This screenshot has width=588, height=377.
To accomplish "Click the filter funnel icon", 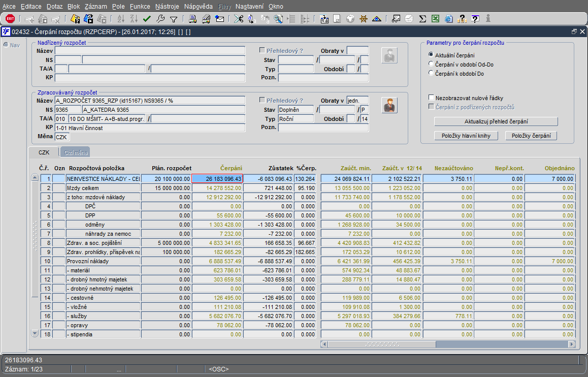I will [x=173, y=19].
